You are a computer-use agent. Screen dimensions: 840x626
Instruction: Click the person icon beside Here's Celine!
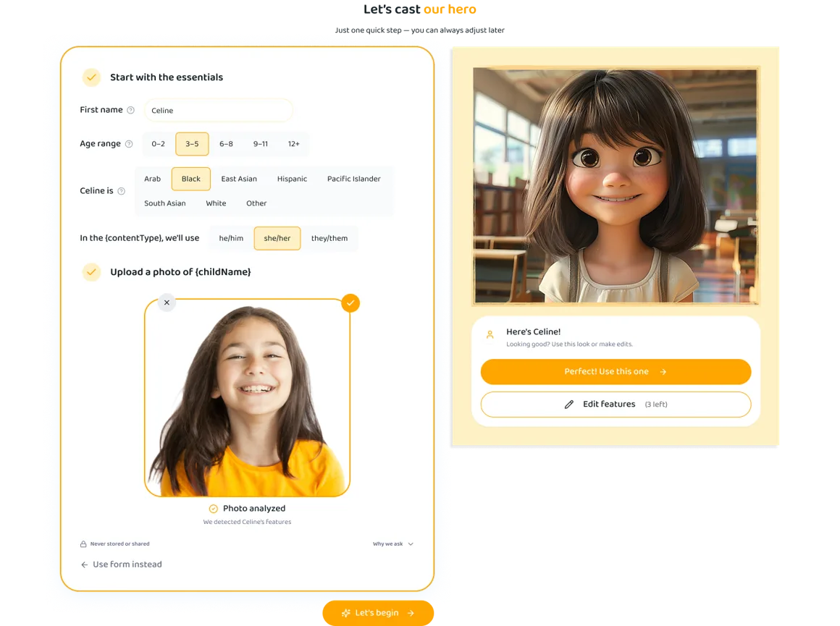(490, 334)
